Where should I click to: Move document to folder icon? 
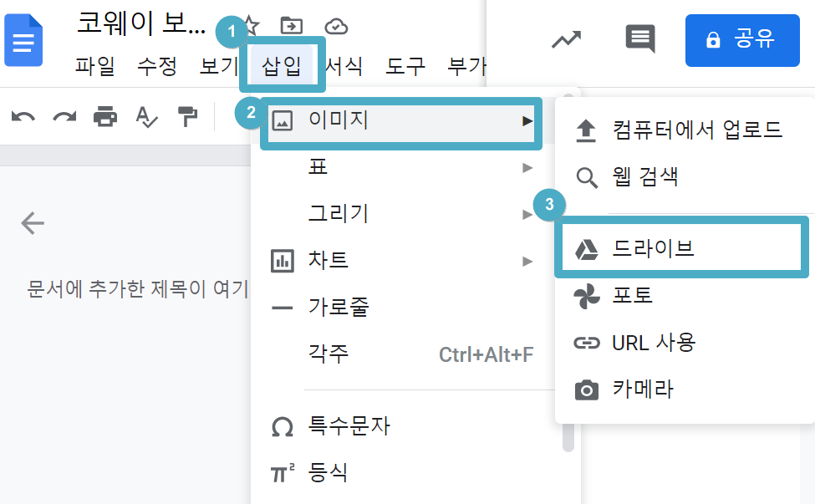(x=291, y=25)
